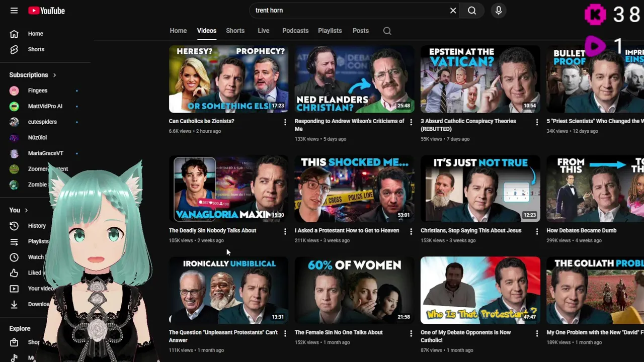
Task: Switch to the Posts tab
Action: (361, 31)
